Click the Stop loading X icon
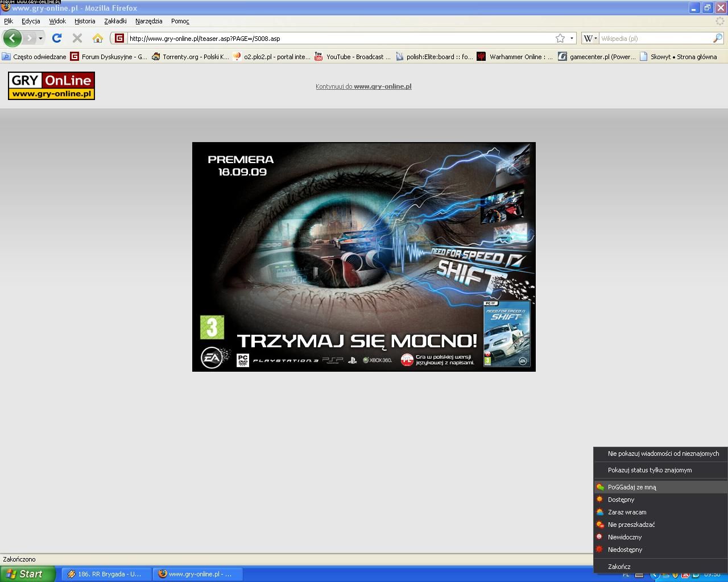 77,38
